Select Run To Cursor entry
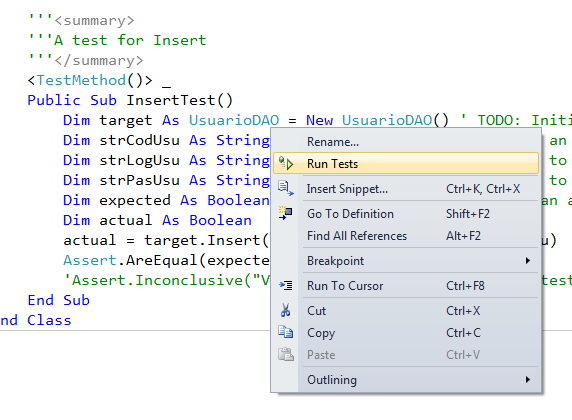 coord(406,286)
